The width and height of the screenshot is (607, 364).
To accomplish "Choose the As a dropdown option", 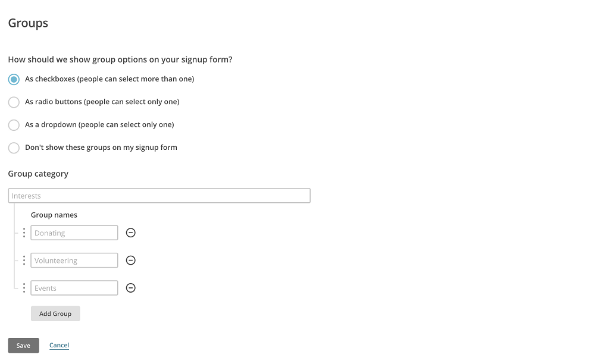I will (x=13, y=125).
